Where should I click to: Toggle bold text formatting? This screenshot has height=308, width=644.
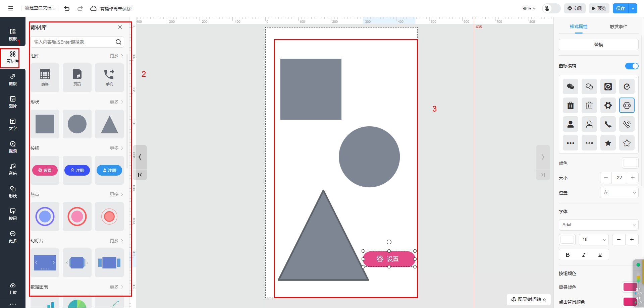point(568,255)
